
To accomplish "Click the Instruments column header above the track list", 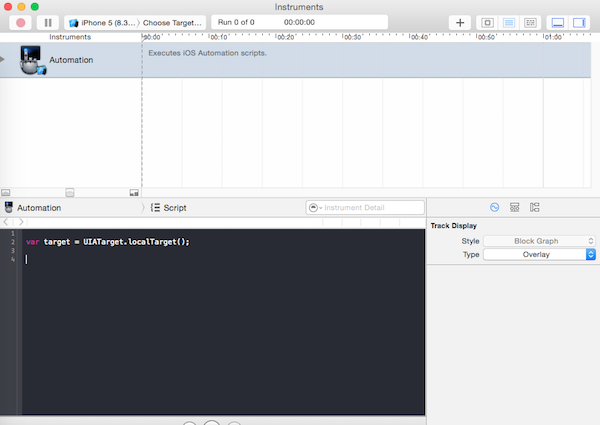I will (x=70, y=37).
